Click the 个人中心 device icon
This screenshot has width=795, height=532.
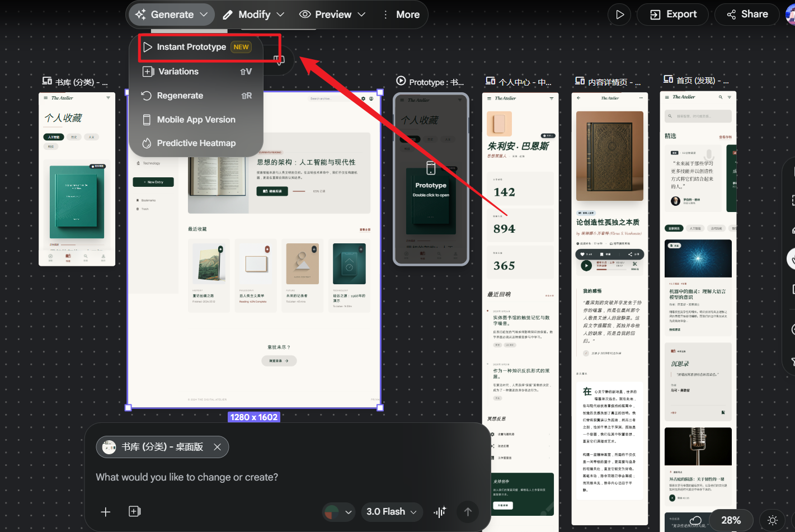click(491, 81)
